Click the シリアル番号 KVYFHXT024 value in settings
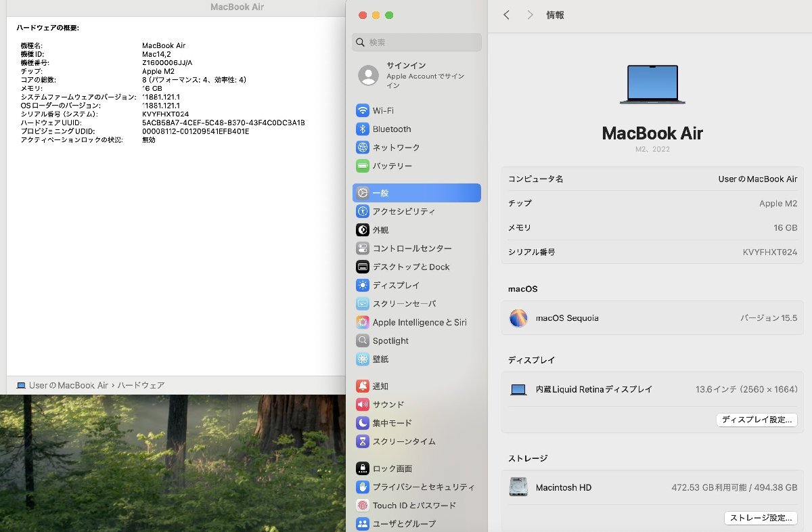This screenshot has width=812, height=532. 770,252
